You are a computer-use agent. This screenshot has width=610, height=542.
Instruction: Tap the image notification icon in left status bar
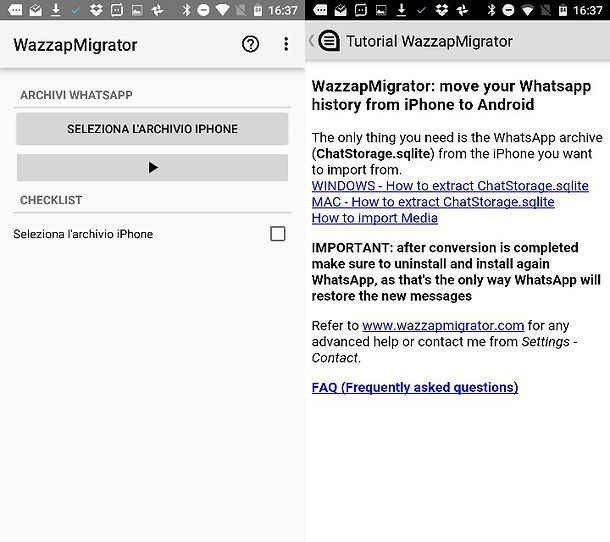[137, 10]
